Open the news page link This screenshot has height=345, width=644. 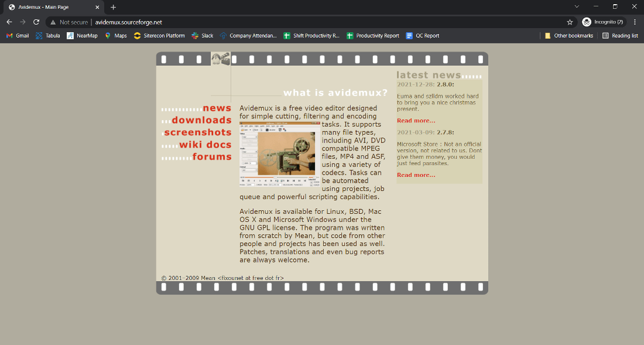(x=217, y=108)
